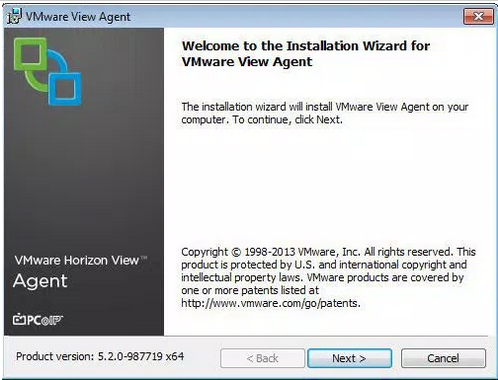Close the VMware View Agent installer window
498x380 pixels.
(478, 16)
